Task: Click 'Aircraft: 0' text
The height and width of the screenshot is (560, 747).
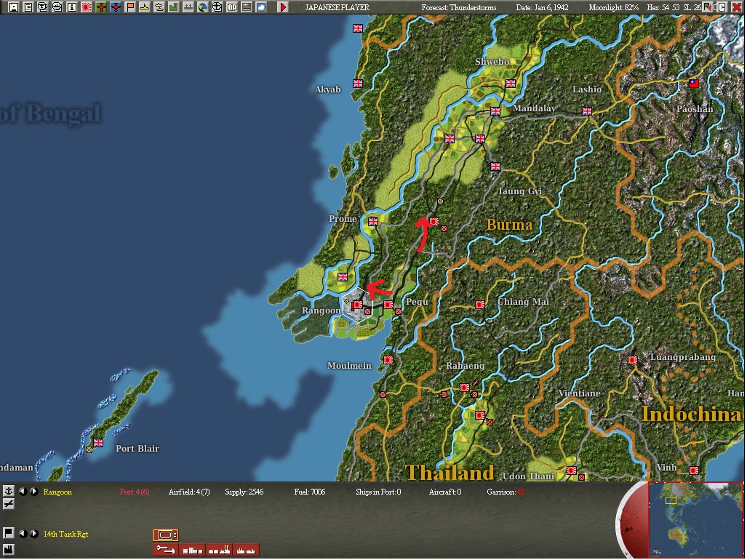Action: coord(445,492)
